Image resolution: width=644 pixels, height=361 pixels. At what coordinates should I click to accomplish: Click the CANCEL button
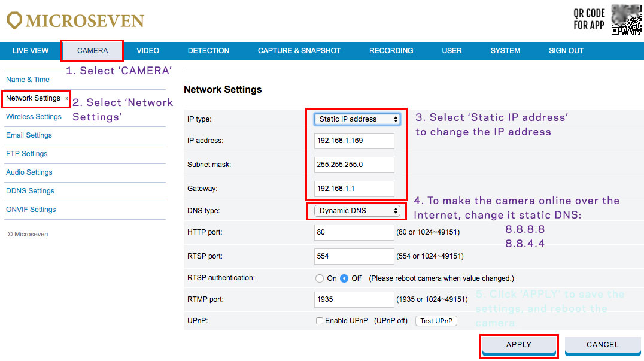tap(602, 345)
